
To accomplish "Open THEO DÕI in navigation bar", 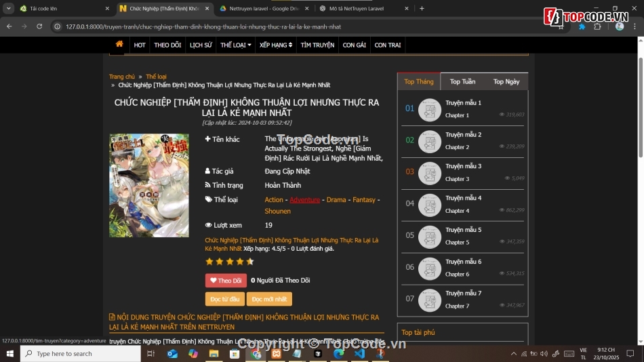I will pyautogui.click(x=167, y=45).
